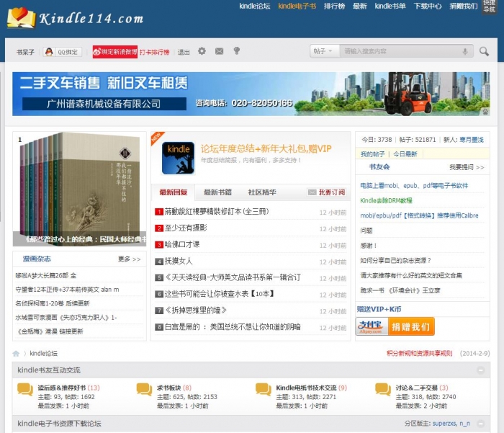Viewport: 504px width, 433px height.
Task: Open the messages envelope icon
Action: [x=219, y=51]
